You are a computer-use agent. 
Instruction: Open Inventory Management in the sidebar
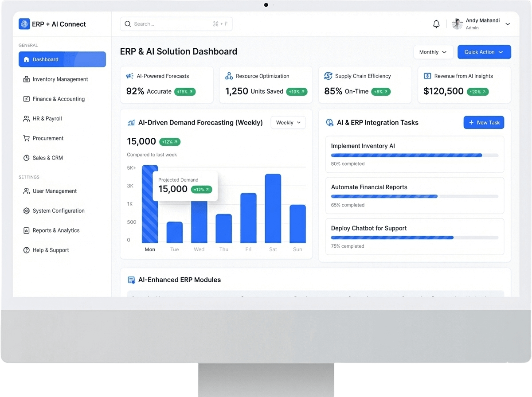click(60, 79)
